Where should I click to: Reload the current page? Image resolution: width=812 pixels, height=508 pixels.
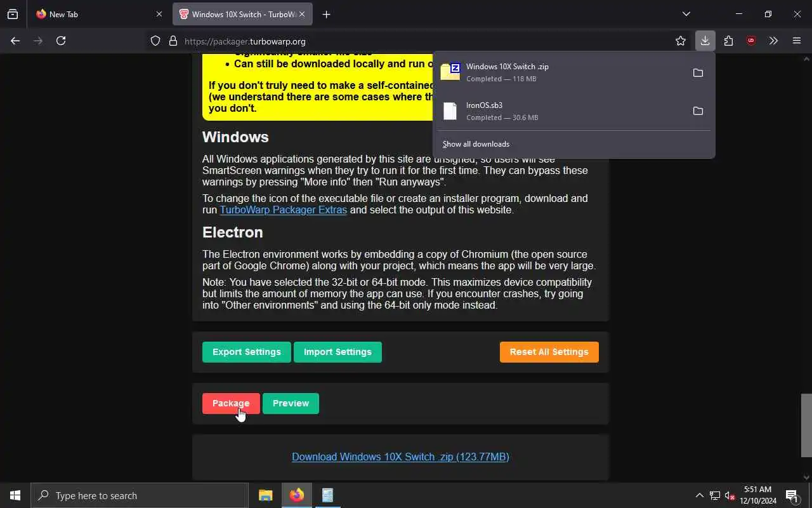61,41
